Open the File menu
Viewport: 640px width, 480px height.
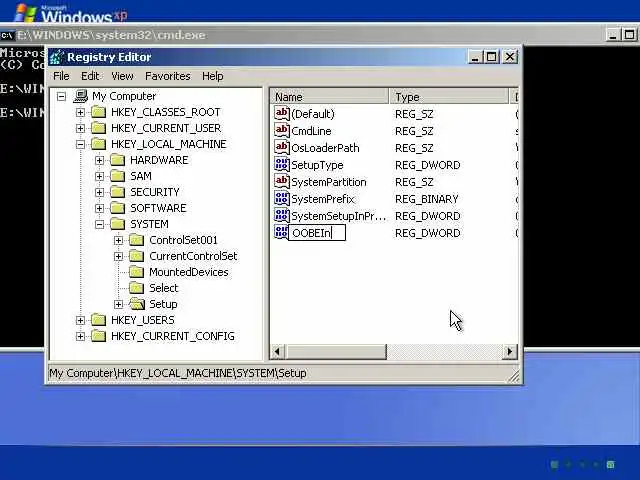coord(61,76)
